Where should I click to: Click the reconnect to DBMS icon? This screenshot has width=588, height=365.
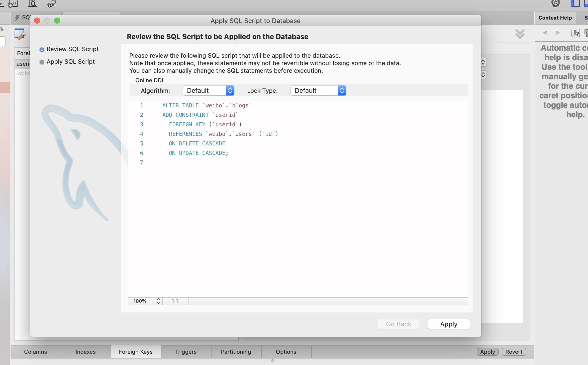coord(52,4)
